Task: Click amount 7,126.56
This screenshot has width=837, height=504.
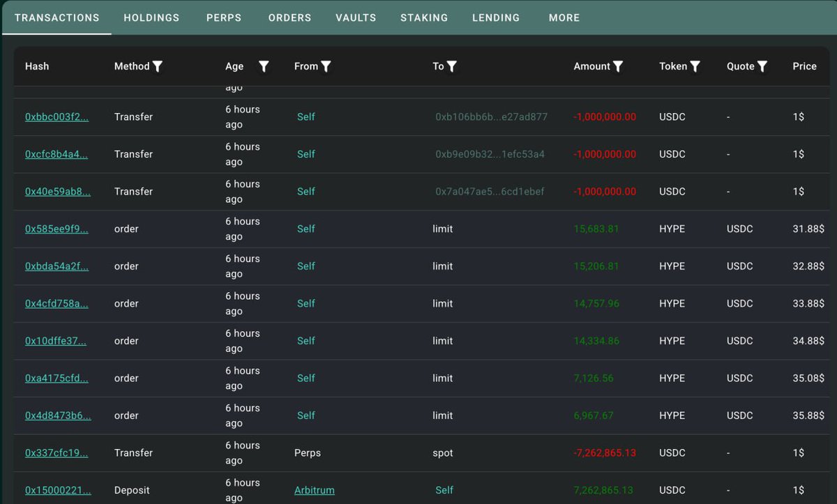Action: tap(594, 379)
